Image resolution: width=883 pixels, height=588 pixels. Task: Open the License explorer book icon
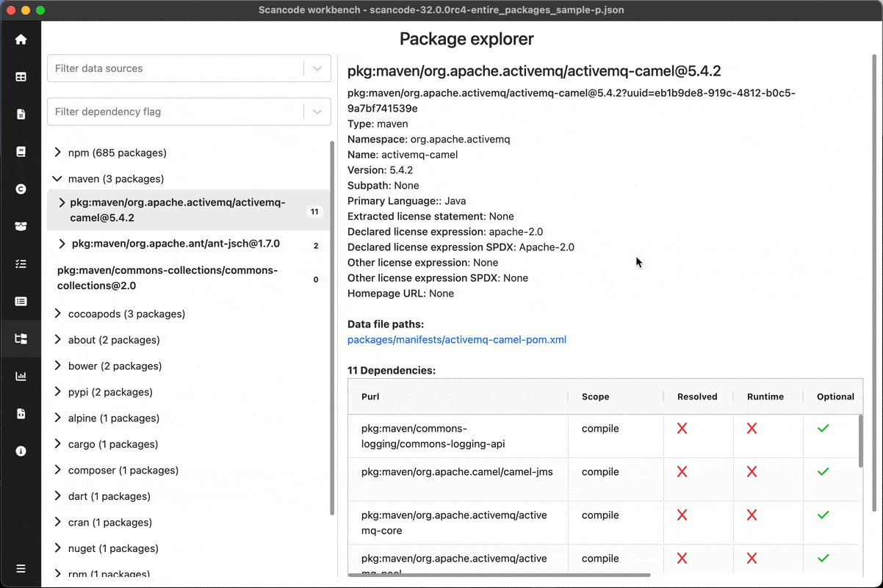21,151
